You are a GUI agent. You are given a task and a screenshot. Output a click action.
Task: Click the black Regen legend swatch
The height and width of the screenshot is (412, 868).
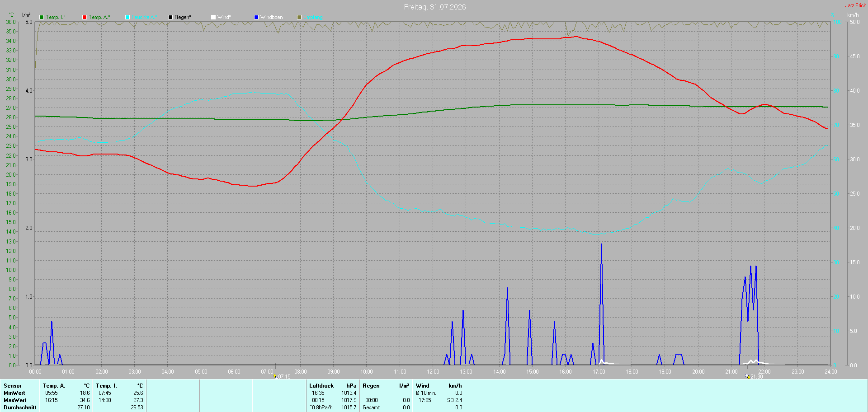[x=170, y=17]
